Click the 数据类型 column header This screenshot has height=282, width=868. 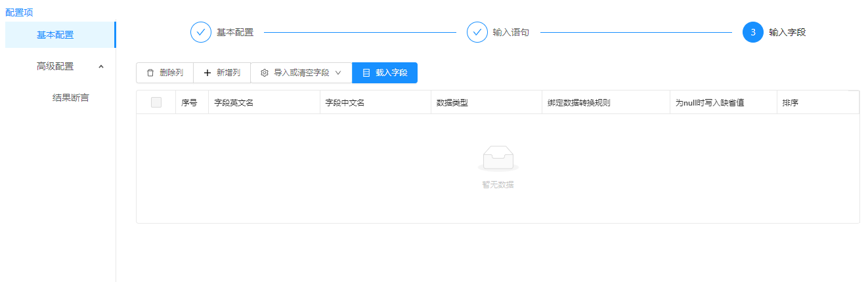[x=452, y=103]
